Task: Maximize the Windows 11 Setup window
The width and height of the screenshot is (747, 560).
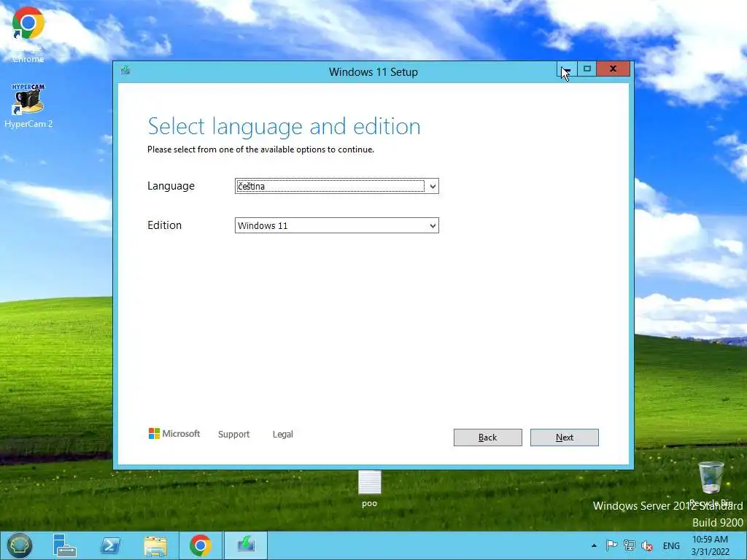Action: point(587,69)
